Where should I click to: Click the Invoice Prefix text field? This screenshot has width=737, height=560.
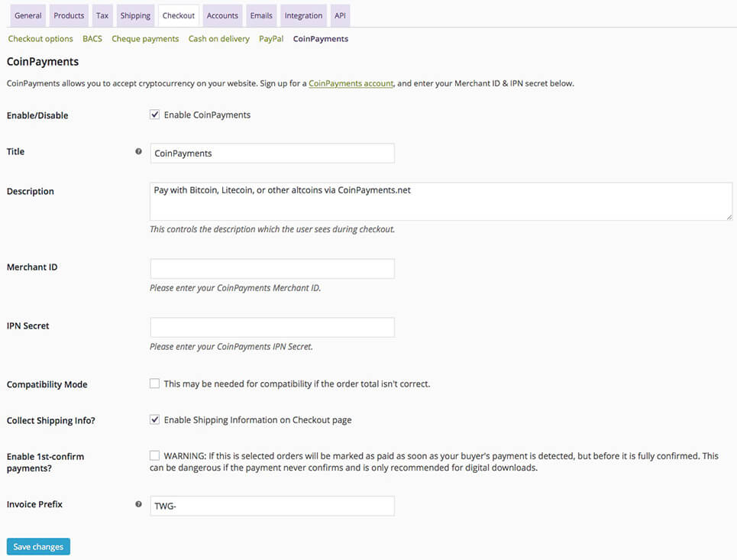click(272, 506)
